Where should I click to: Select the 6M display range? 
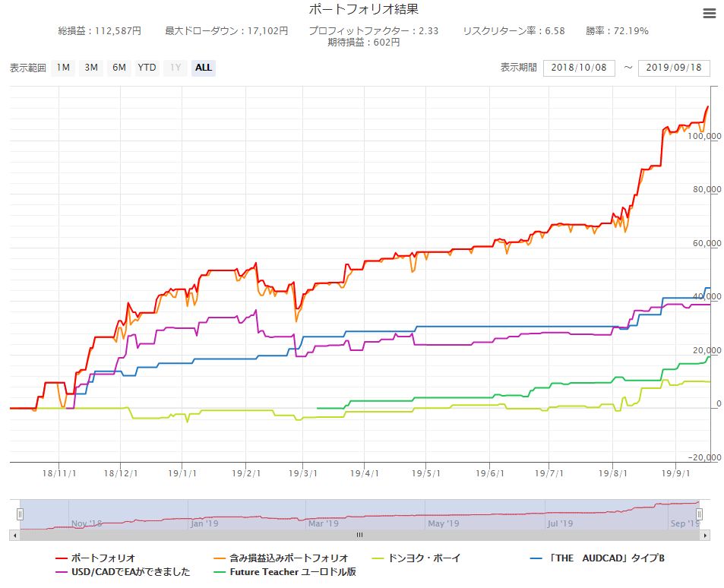pos(119,68)
